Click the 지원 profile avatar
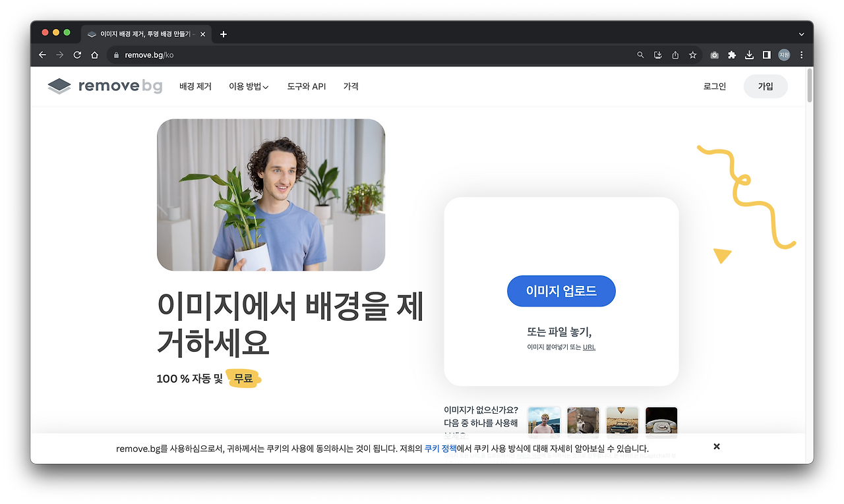The height and width of the screenshot is (504, 844). 783,55
